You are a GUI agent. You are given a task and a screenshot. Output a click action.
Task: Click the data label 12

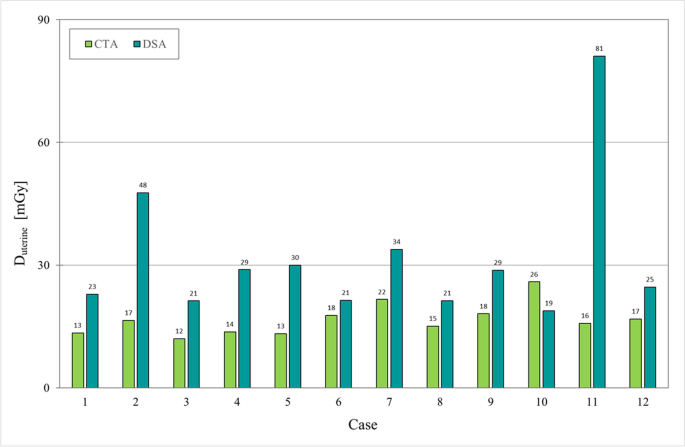click(179, 331)
